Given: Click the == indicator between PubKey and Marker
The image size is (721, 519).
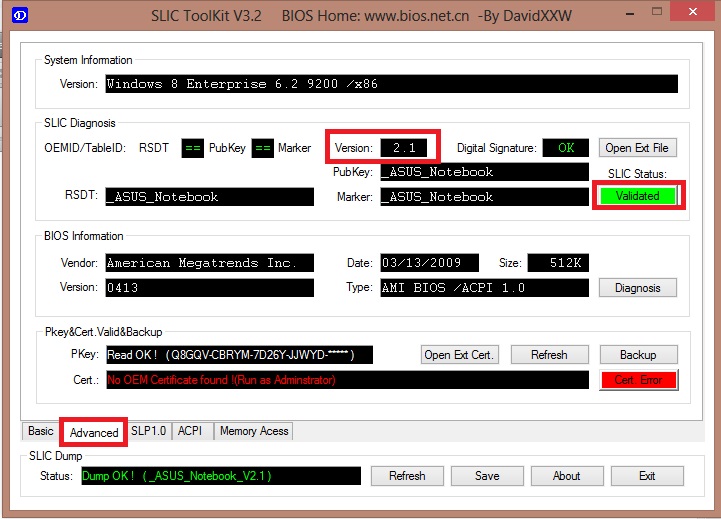Looking at the screenshot, I should pos(263,148).
